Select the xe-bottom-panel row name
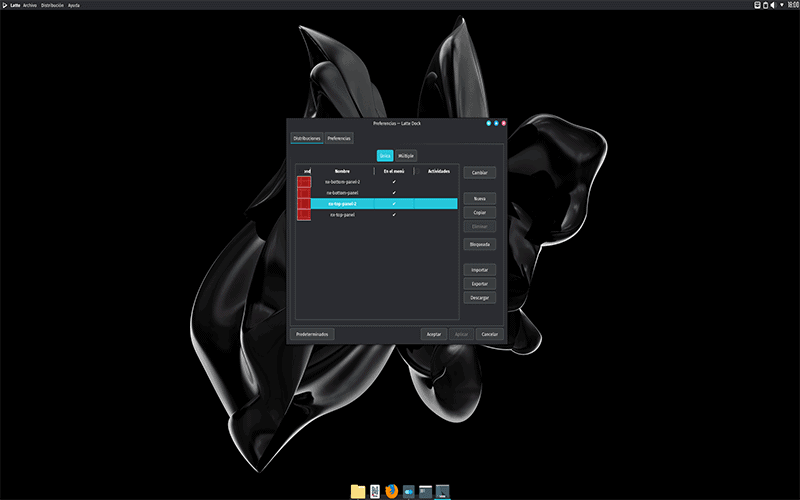The image size is (800, 500). click(x=342, y=193)
